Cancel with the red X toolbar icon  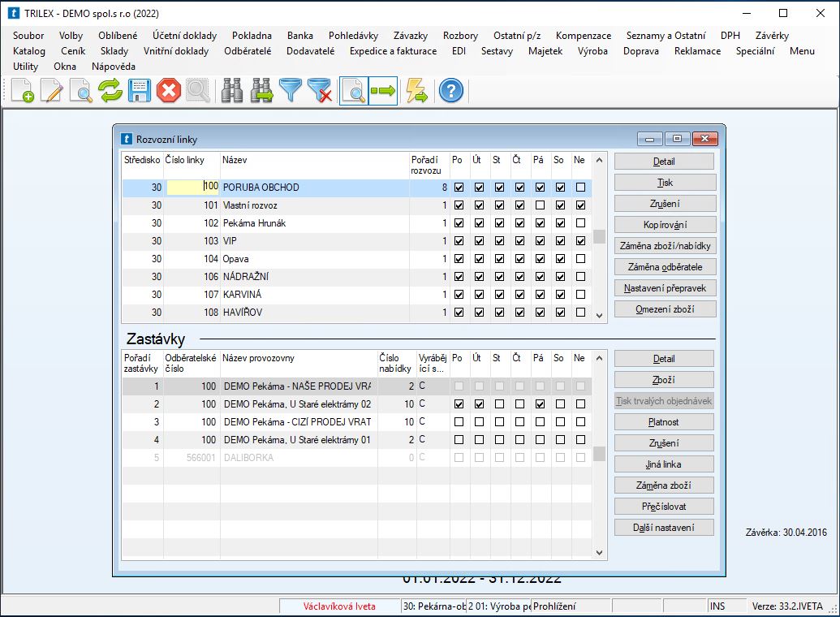[x=168, y=91]
